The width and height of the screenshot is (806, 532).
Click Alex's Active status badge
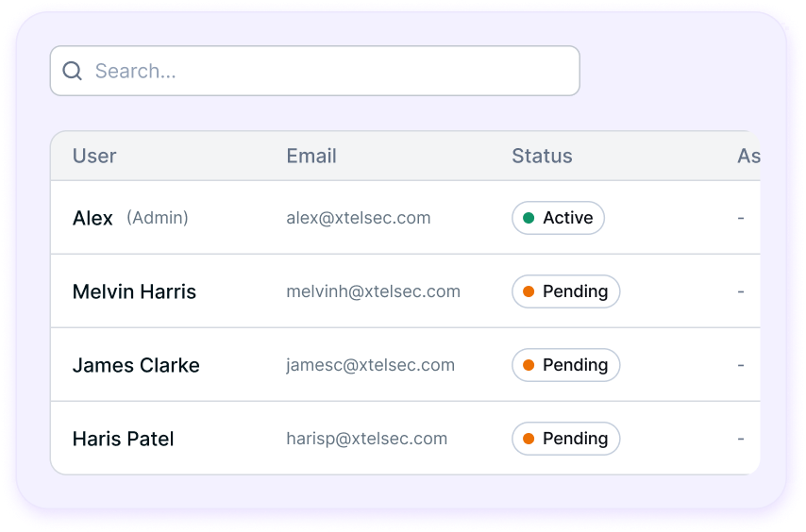coord(558,218)
